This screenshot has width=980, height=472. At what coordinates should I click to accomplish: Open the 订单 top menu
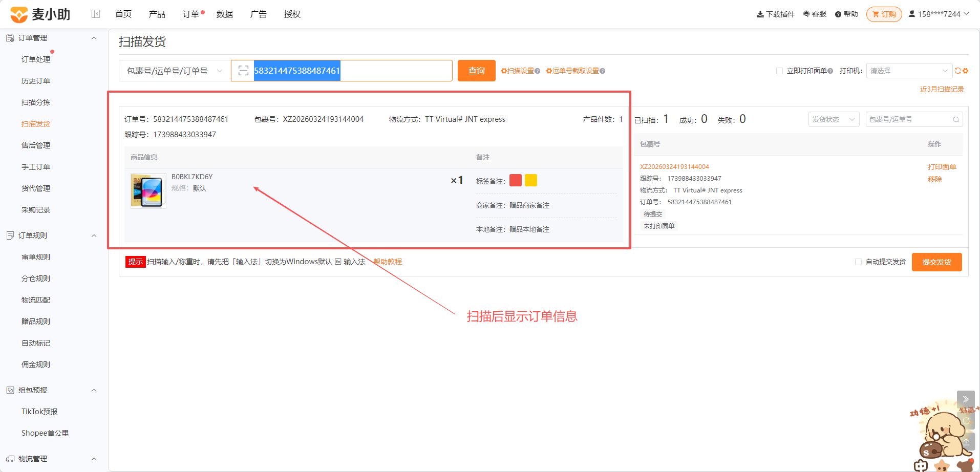click(x=191, y=14)
